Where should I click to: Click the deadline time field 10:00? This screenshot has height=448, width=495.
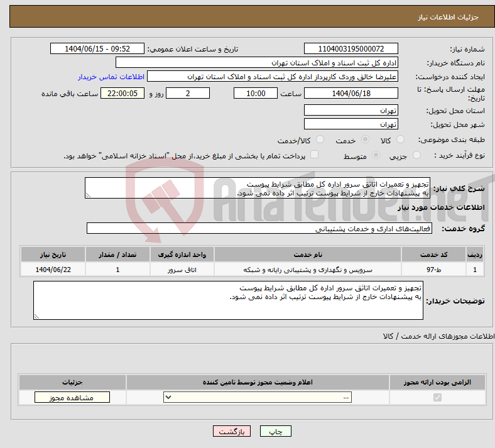(256, 93)
